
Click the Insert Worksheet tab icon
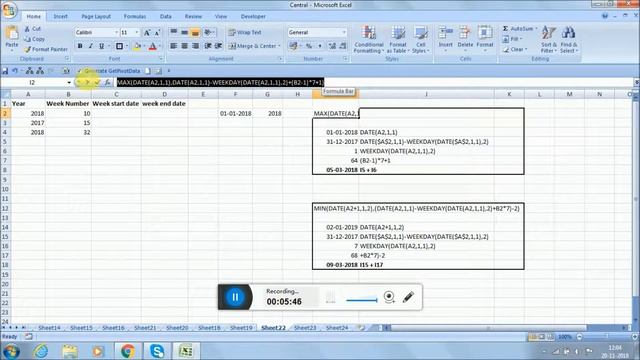click(x=361, y=328)
